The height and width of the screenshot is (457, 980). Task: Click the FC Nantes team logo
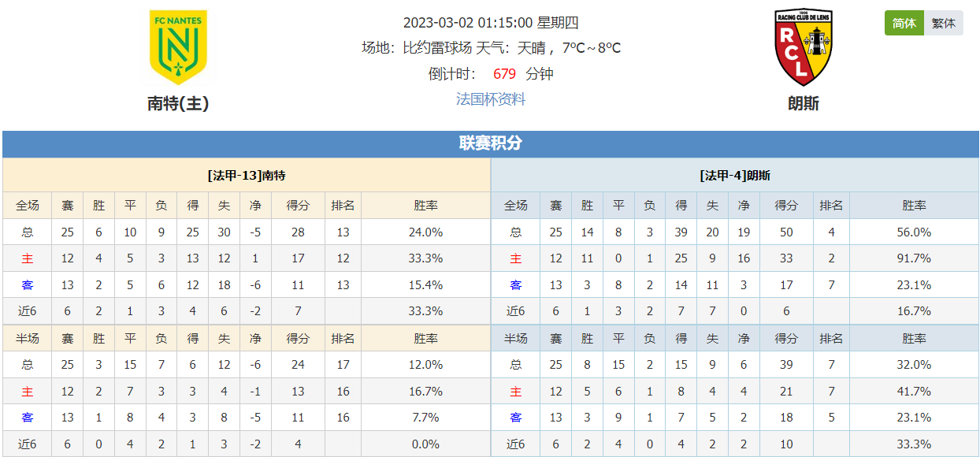(178, 47)
